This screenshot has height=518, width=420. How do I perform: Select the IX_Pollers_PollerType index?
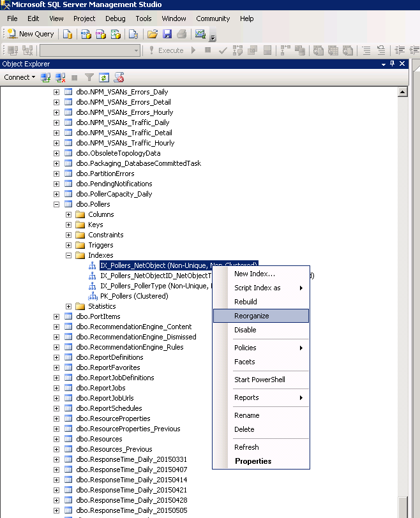(155, 286)
